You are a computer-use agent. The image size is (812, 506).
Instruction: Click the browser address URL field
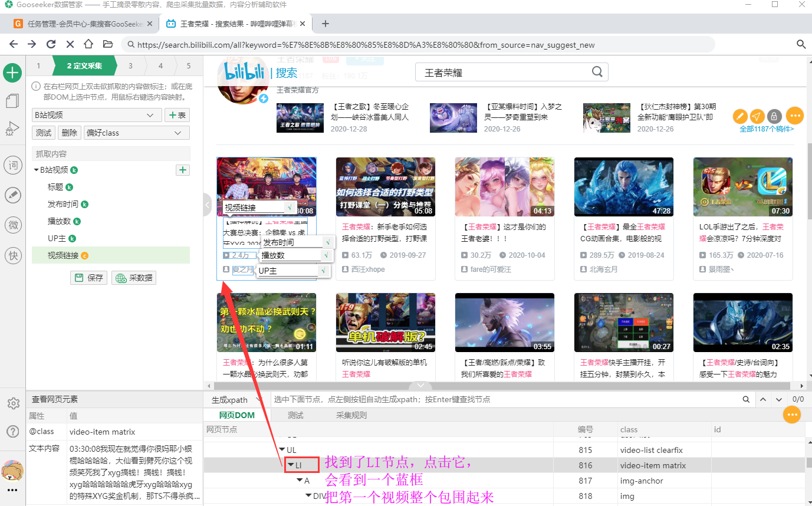click(x=419, y=44)
